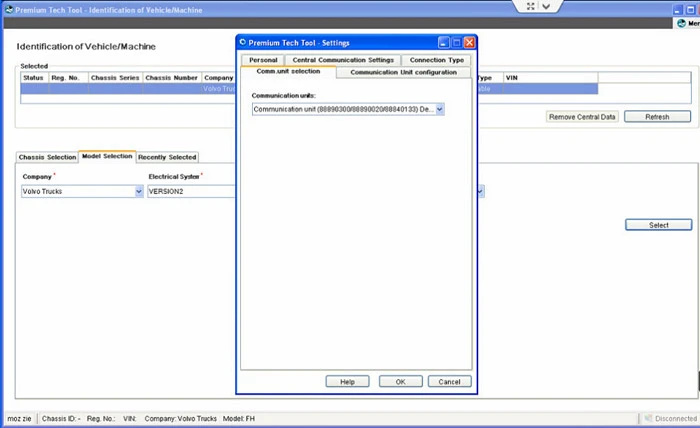Open the Central Communication Settings tab
The height and width of the screenshot is (428, 700).
(x=343, y=60)
